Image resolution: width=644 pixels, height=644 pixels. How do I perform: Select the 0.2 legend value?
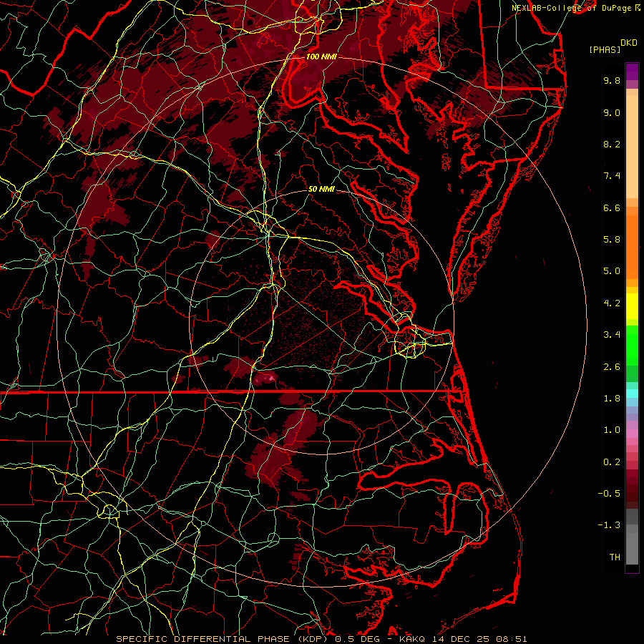(x=612, y=462)
